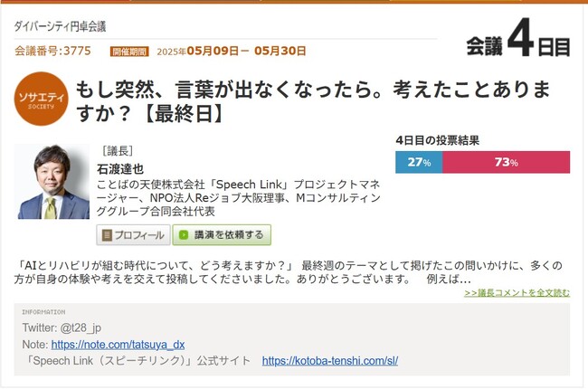Image resolution: width=588 pixels, height=389 pixels.
Task: Click the 講演を依頼する button
Action: (x=222, y=235)
